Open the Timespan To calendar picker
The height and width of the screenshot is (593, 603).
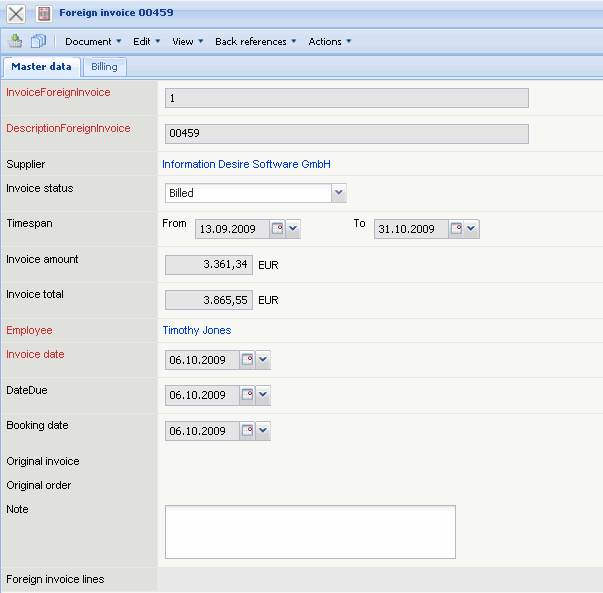pos(456,229)
